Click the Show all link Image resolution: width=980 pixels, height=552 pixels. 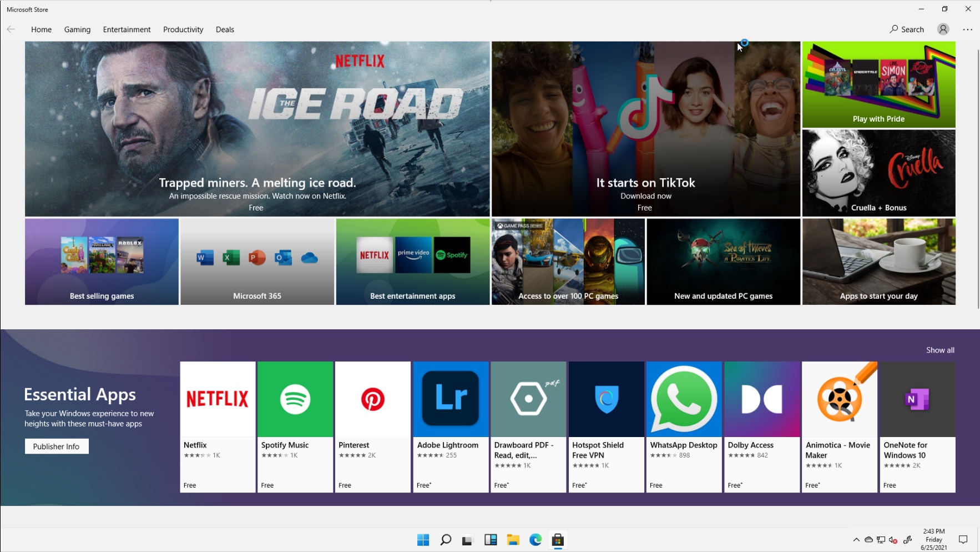pos(940,350)
